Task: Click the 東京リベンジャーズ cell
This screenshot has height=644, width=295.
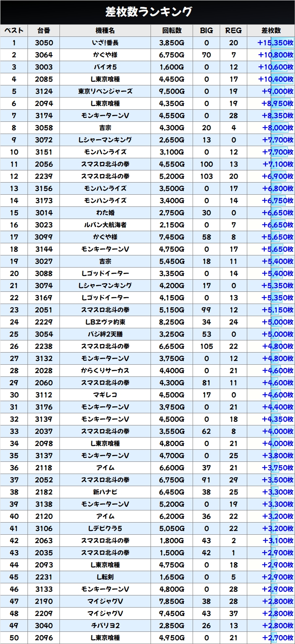Action: [105, 91]
